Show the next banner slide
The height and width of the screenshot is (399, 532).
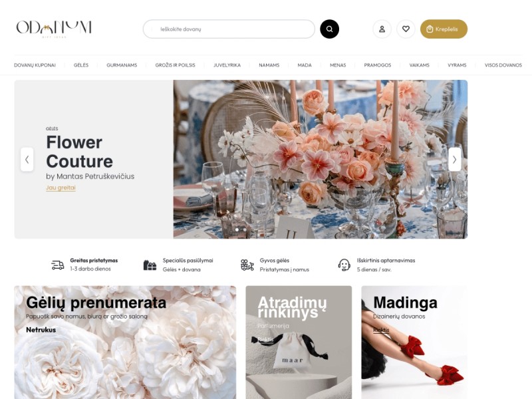(454, 159)
